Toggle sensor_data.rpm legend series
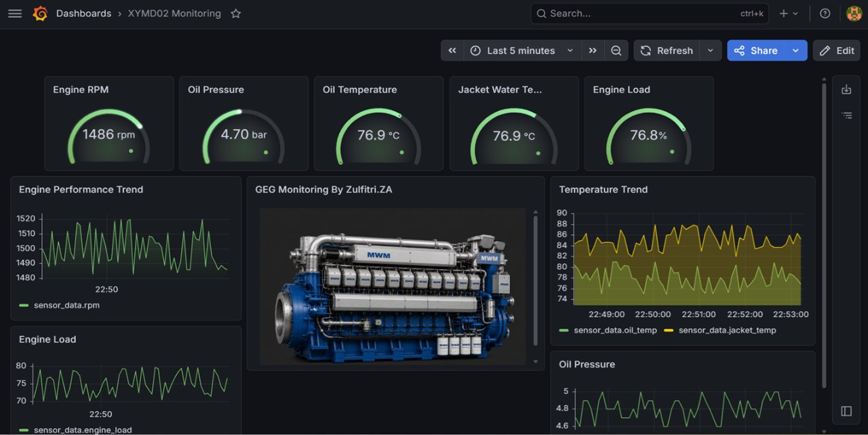 pos(66,306)
